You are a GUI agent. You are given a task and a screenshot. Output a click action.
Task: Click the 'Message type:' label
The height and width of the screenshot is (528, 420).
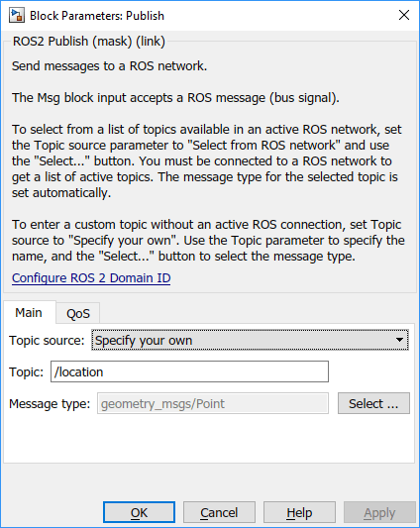click(50, 403)
